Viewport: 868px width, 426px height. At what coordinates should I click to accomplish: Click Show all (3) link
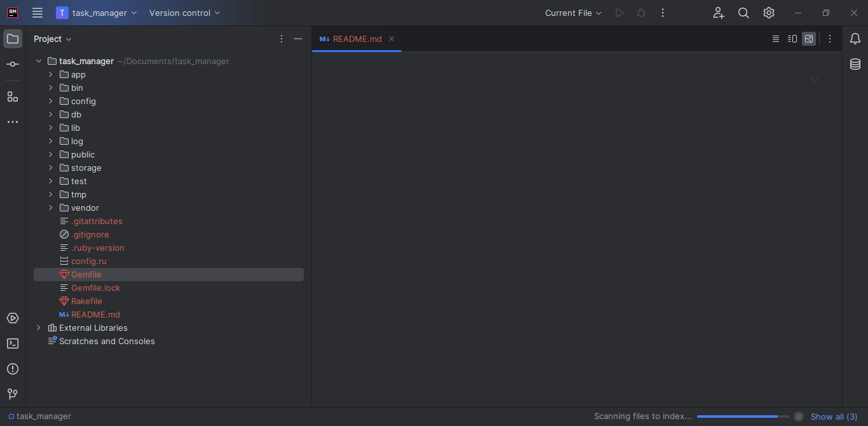tap(834, 416)
